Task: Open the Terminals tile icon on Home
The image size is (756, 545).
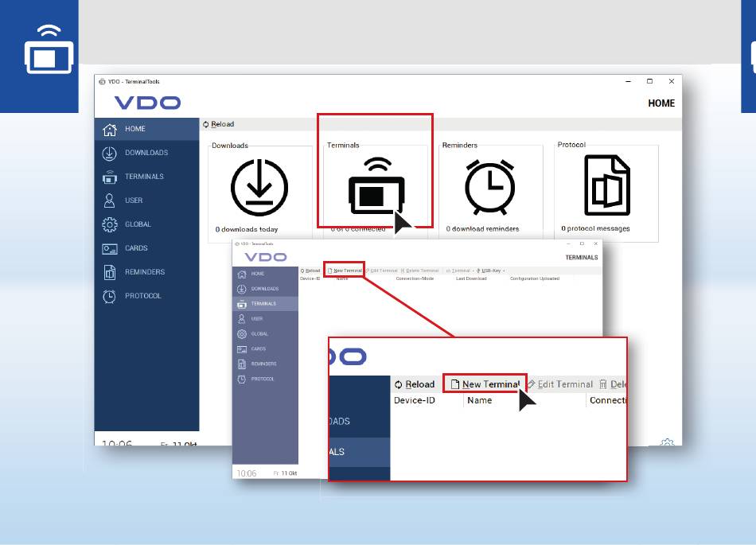Action: click(376, 185)
